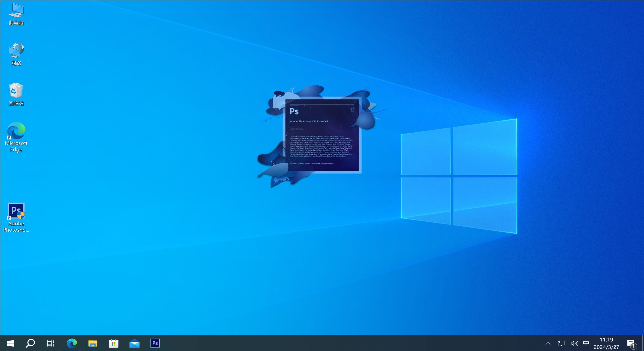Click the copyright line on splash screen

(312, 164)
